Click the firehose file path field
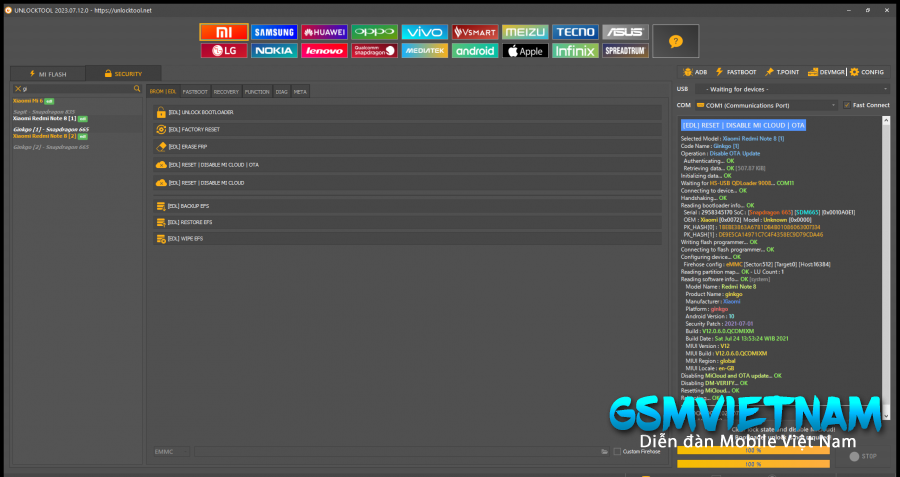Screen dimensions: 900x477 pos(397,452)
